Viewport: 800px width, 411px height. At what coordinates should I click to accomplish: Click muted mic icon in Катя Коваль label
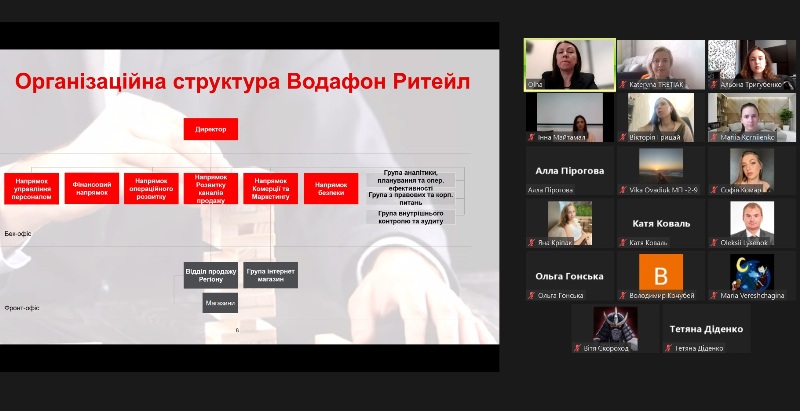623,243
